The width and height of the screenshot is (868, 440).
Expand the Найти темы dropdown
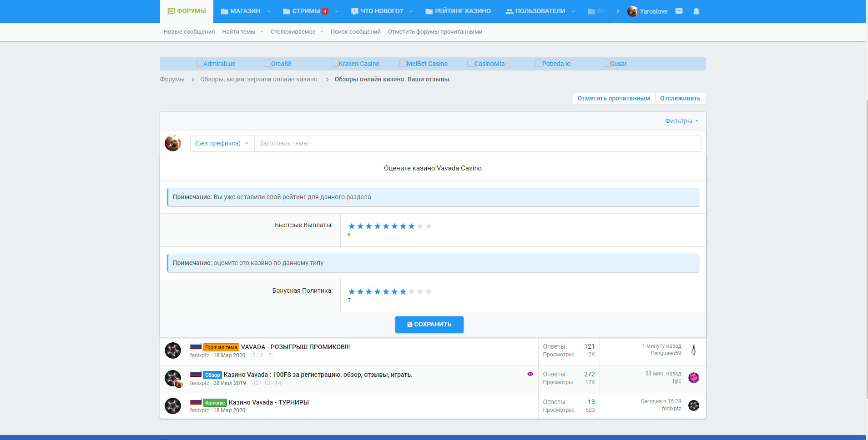coord(262,32)
